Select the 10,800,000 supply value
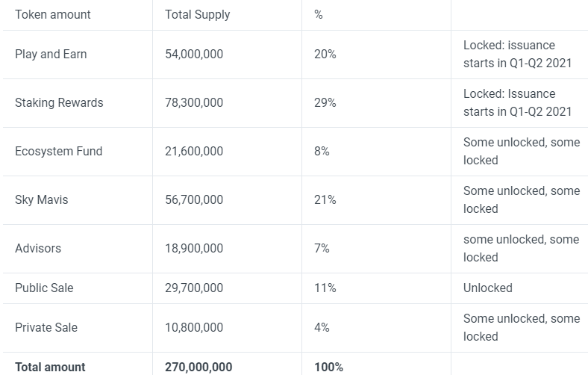 (x=194, y=327)
